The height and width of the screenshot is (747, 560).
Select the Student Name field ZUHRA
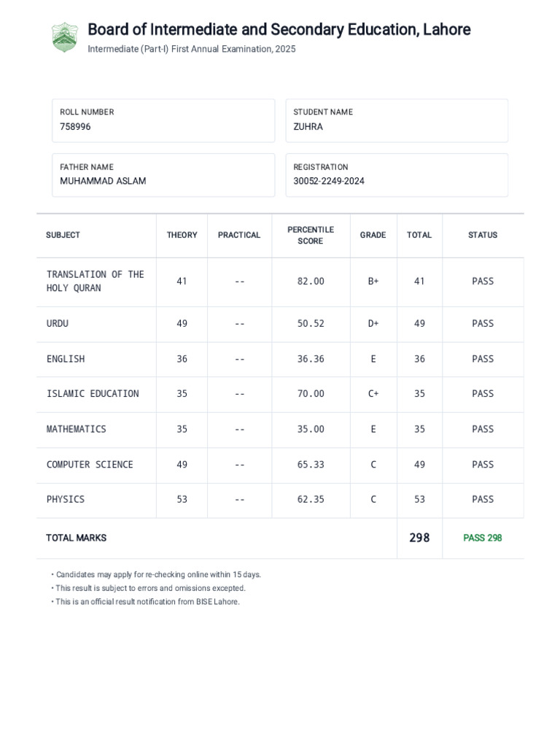[397, 120]
